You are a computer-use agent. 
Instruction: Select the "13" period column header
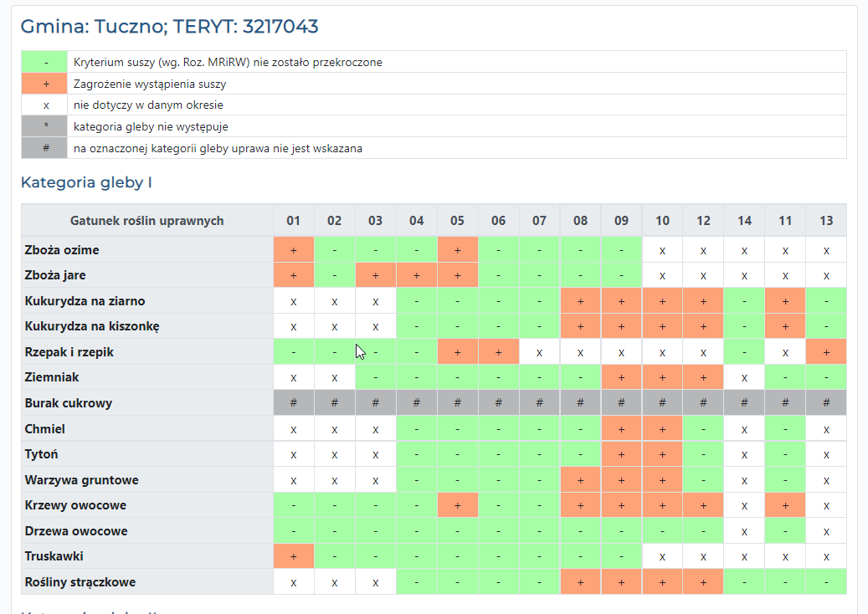tap(826, 221)
